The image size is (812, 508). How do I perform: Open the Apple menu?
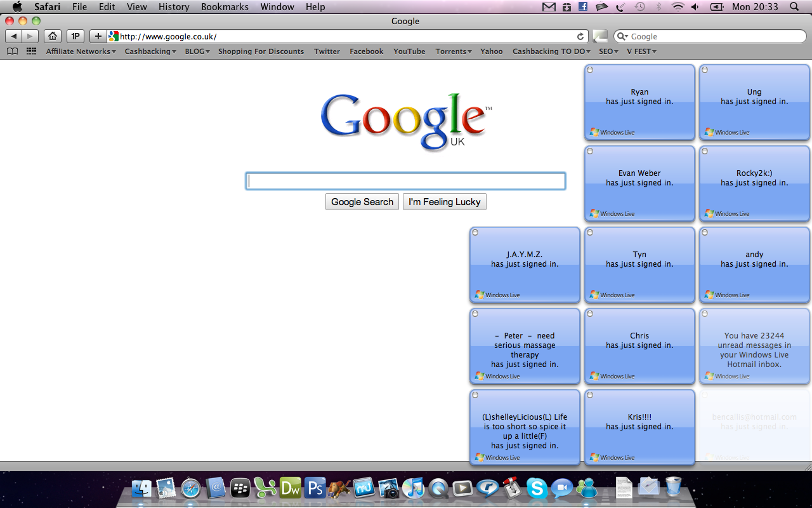pos(17,7)
